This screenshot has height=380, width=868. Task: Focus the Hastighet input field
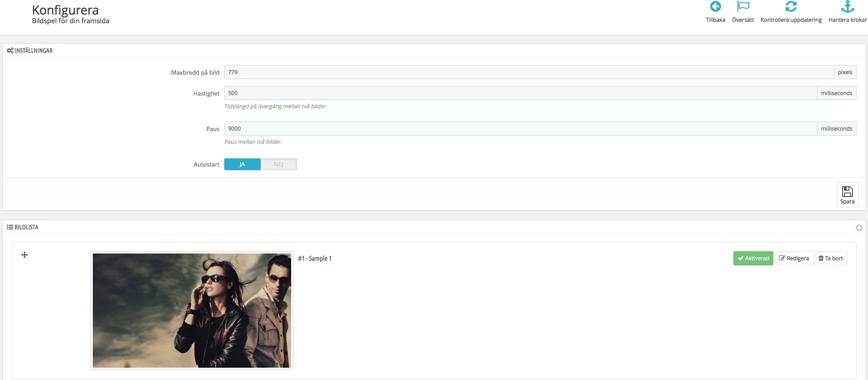point(520,93)
